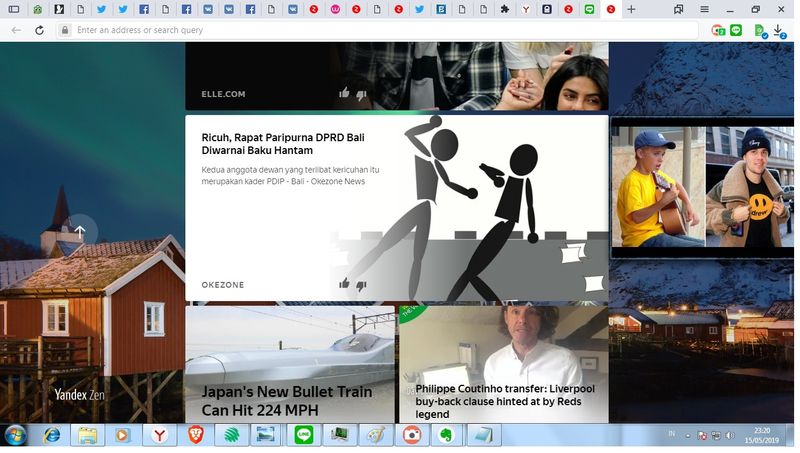Open Evernote from the taskbar
The height and width of the screenshot is (453, 800).
pyautogui.click(x=447, y=435)
